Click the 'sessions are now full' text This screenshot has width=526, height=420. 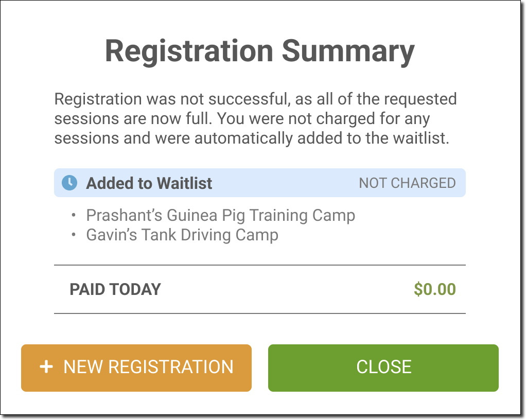(x=134, y=119)
